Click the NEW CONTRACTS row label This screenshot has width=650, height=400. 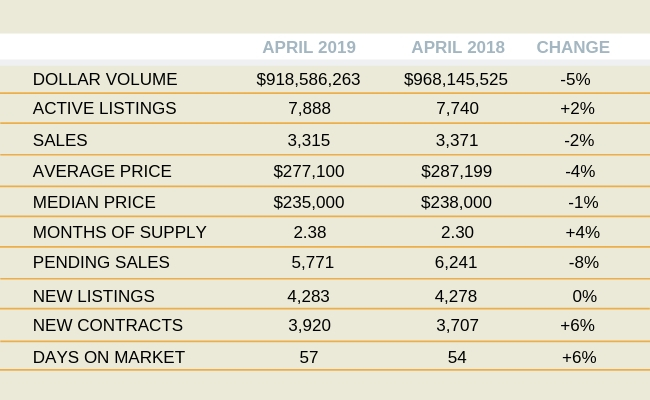pos(107,325)
